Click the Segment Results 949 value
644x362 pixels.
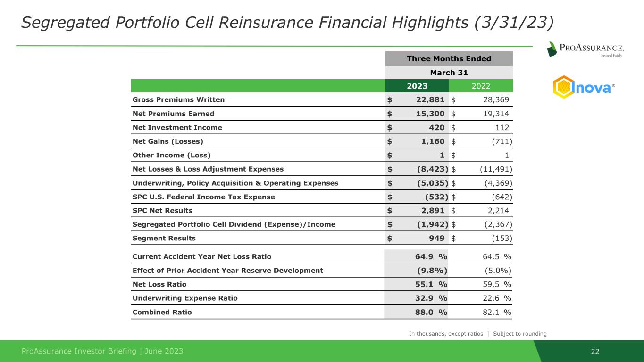tap(438, 238)
